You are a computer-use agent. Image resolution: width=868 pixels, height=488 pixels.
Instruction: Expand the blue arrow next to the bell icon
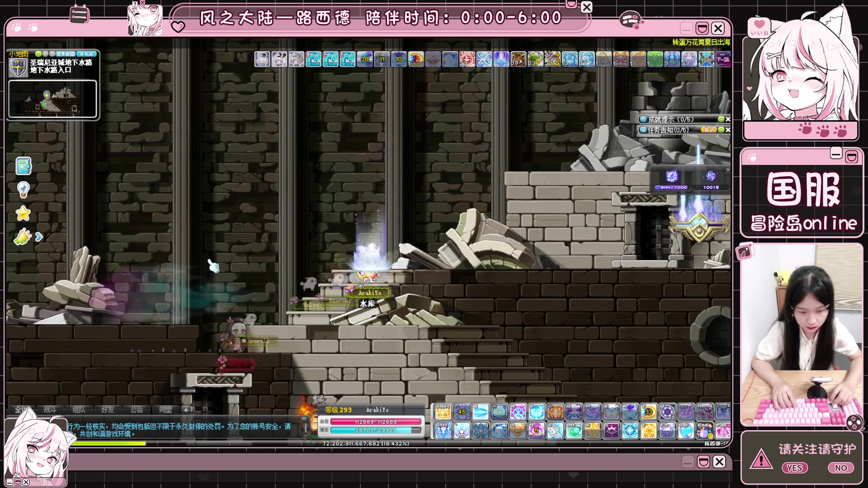pyautogui.click(x=39, y=237)
